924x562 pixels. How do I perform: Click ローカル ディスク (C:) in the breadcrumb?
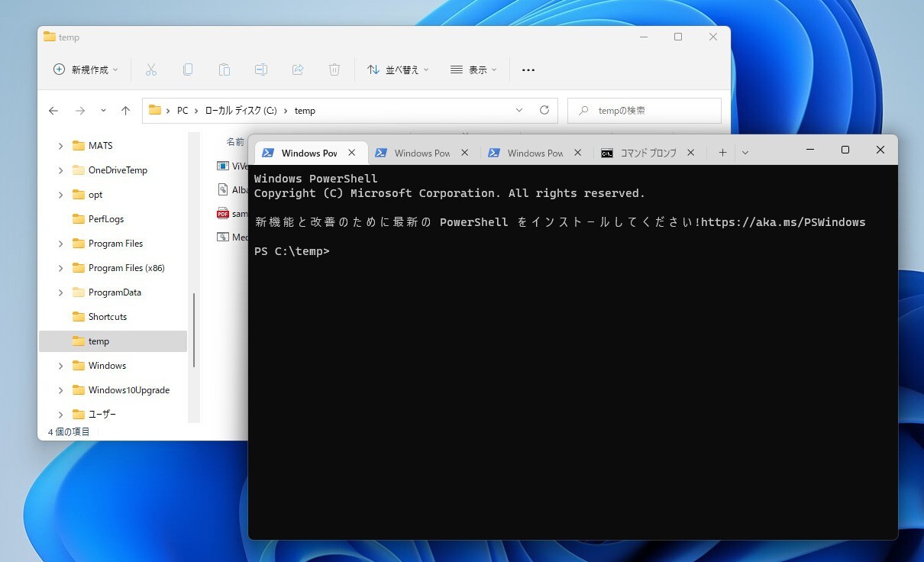point(241,111)
